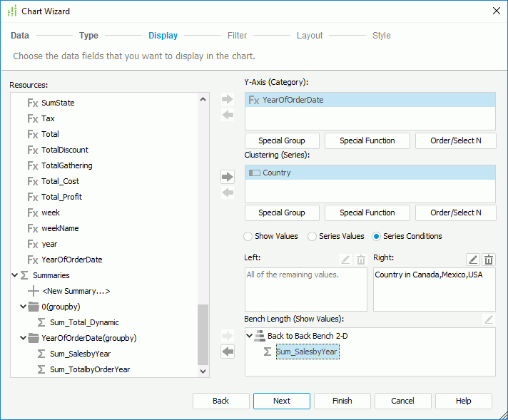Image resolution: width=508 pixels, height=420 pixels.
Task: Click the New Summary plus icon
Action: 33,291
